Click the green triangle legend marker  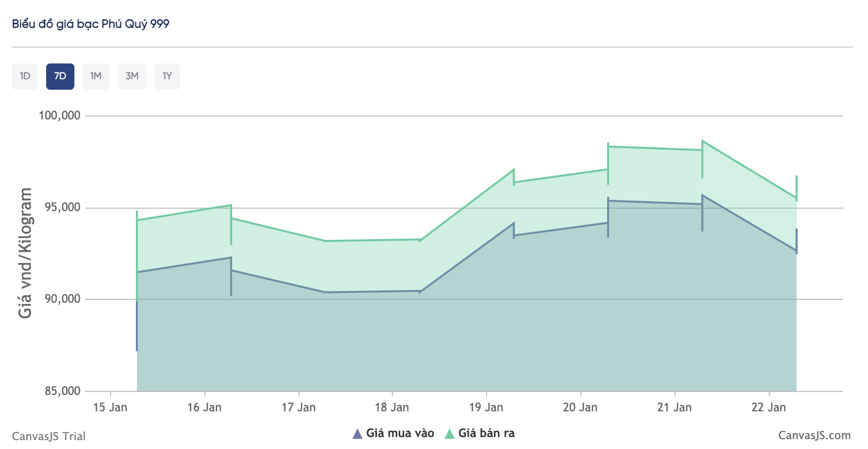(449, 434)
